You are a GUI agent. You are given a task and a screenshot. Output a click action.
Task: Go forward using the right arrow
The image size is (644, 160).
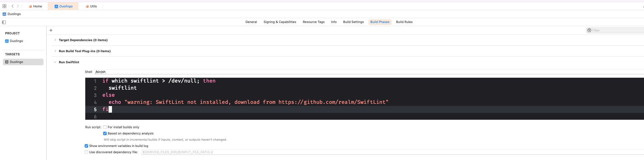(18, 6)
